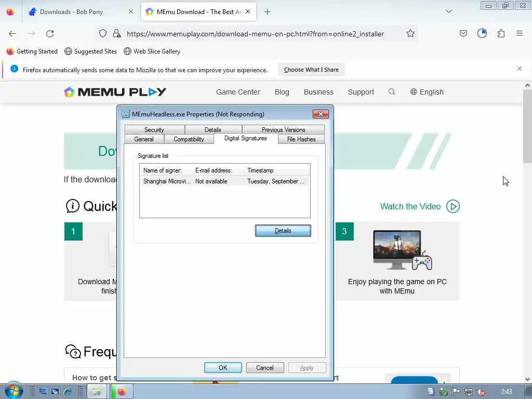
Task: Click Show Desktop icon in quick launch
Action: 43,392
